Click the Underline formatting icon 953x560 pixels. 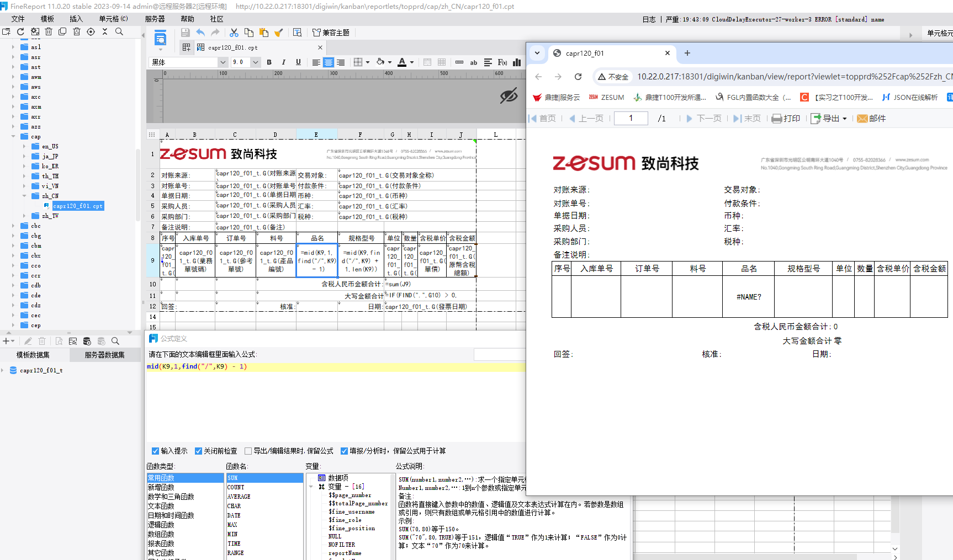[x=298, y=62]
